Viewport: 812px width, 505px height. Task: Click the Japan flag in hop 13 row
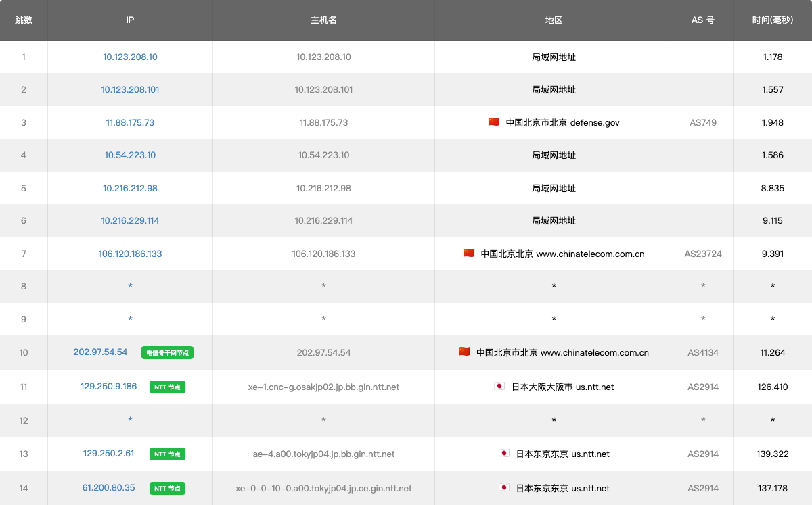click(x=504, y=454)
